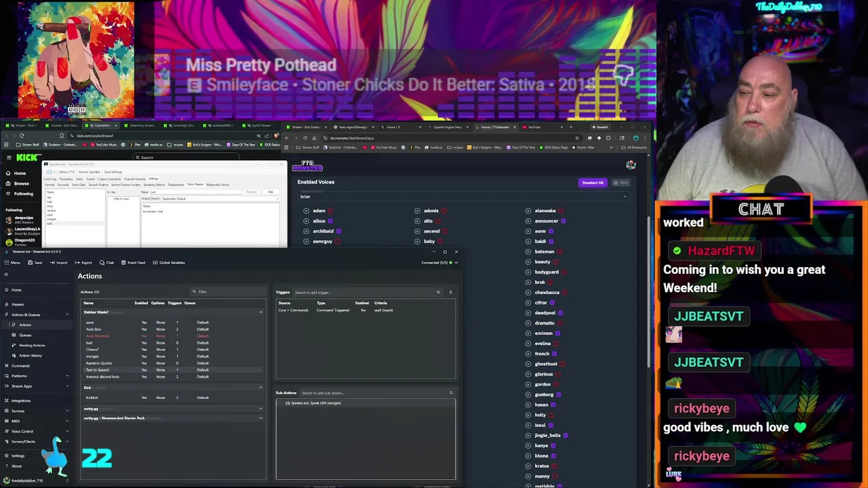Select the Text to Speech action row

tap(173, 370)
